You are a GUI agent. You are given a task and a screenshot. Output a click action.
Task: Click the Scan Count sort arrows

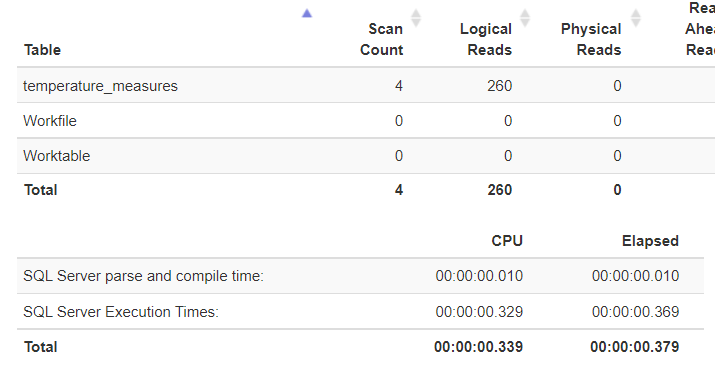point(415,18)
